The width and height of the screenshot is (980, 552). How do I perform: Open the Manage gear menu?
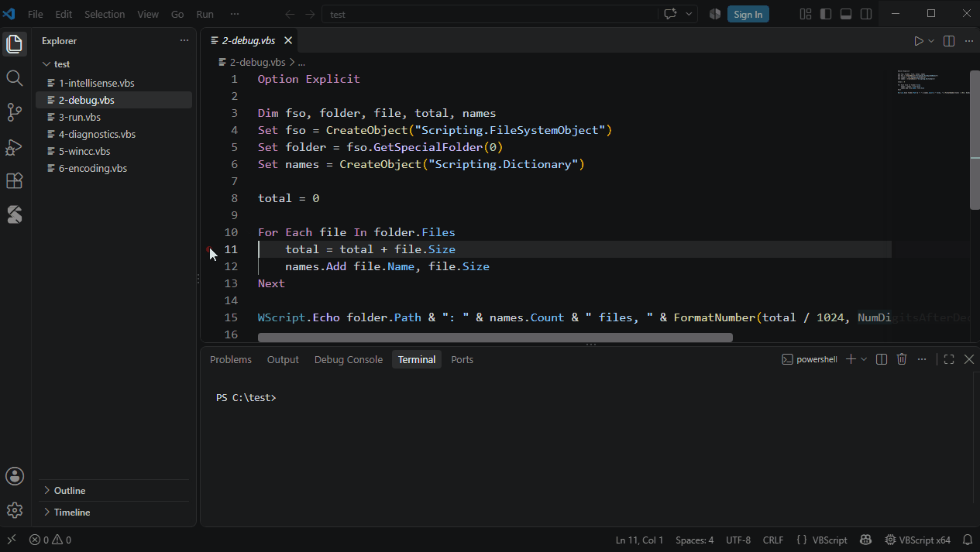[15, 510]
